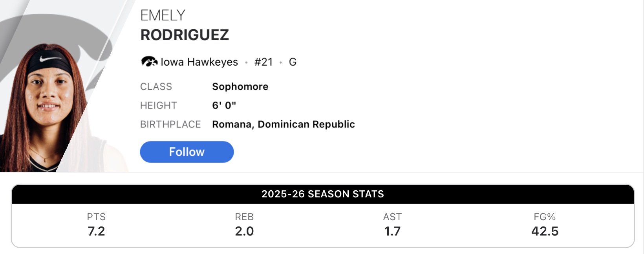Click the G position label
This screenshot has width=644, height=254.
tap(293, 62)
